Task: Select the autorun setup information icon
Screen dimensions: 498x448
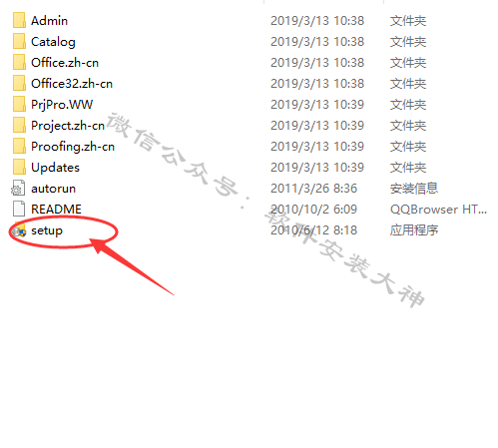Action: (18, 188)
